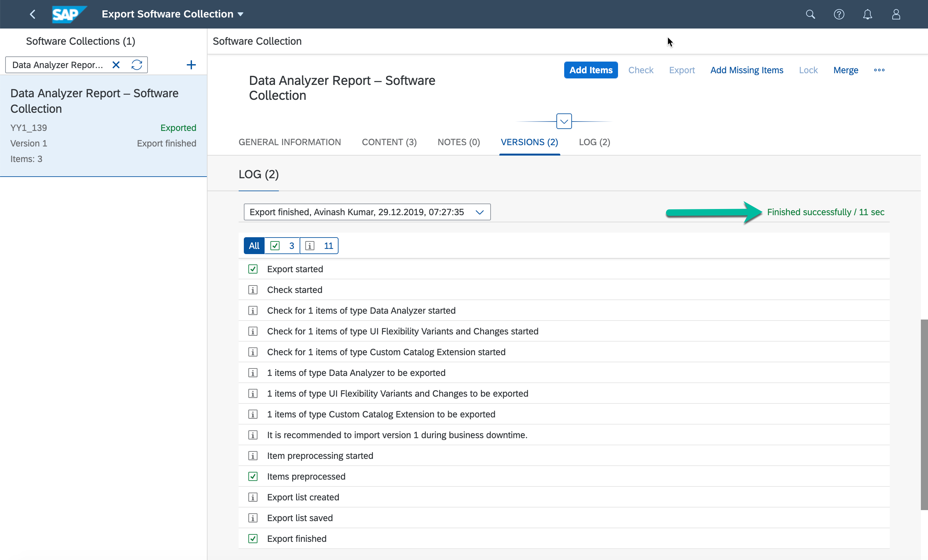This screenshot has height=560, width=928.
Task: Click Add Missing Items link
Action: (x=746, y=70)
